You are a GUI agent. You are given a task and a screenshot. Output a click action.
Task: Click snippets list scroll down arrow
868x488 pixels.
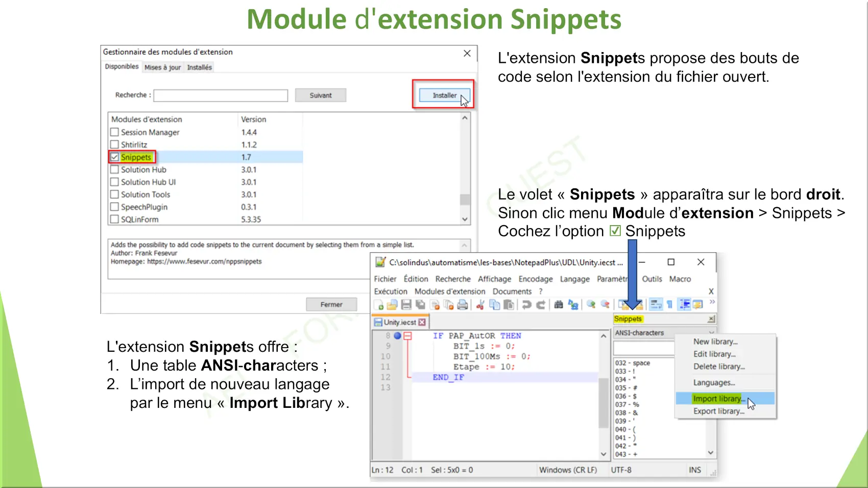(x=710, y=453)
